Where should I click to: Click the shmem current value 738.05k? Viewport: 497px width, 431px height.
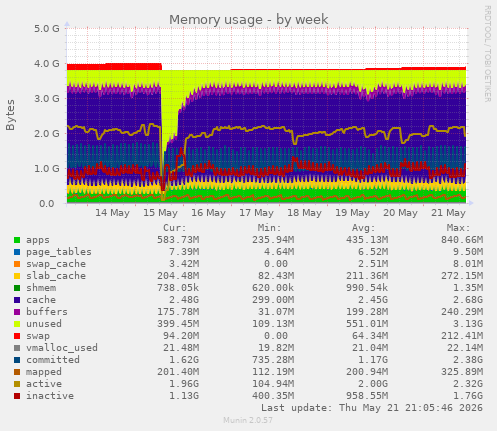pyautogui.click(x=178, y=288)
